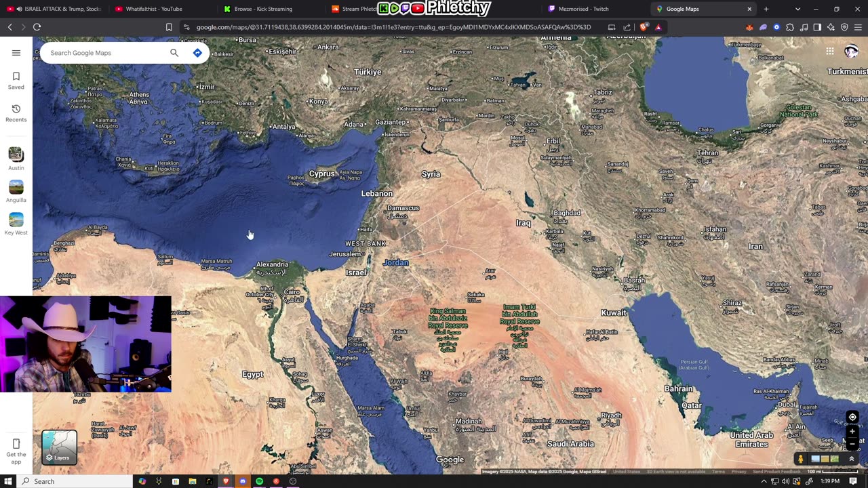The height and width of the screenshot is (488, 868).
Task: Open Discord from the taskbar
Action: [x=243, y=481]
